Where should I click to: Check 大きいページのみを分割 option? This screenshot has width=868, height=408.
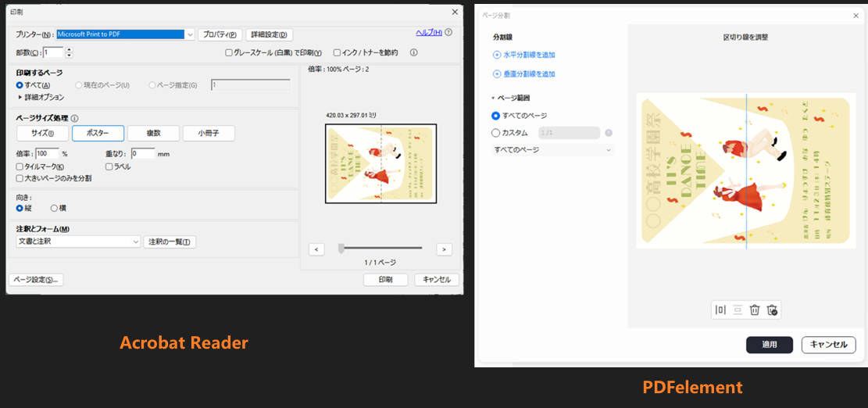[x=20, y=178]
